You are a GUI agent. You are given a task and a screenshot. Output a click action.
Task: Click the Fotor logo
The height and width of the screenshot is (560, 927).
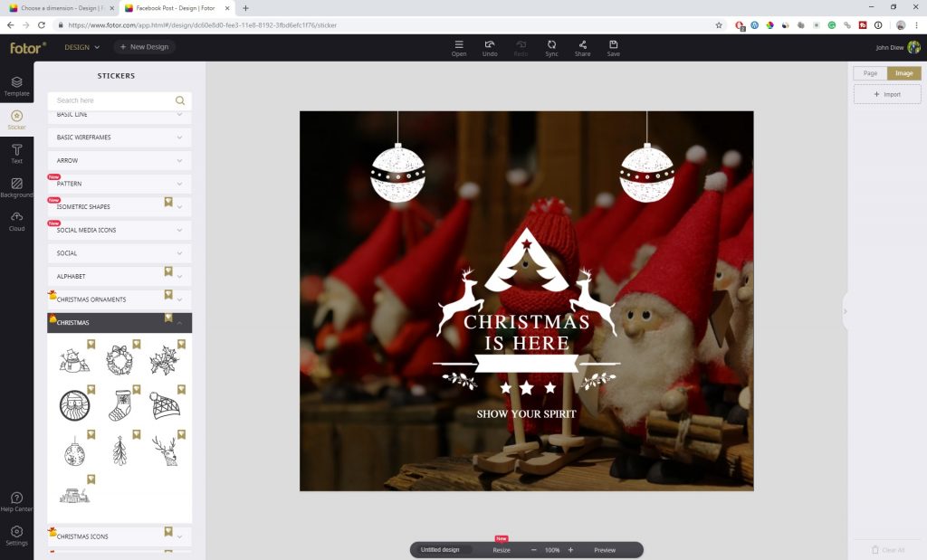[x=27, y=48]
